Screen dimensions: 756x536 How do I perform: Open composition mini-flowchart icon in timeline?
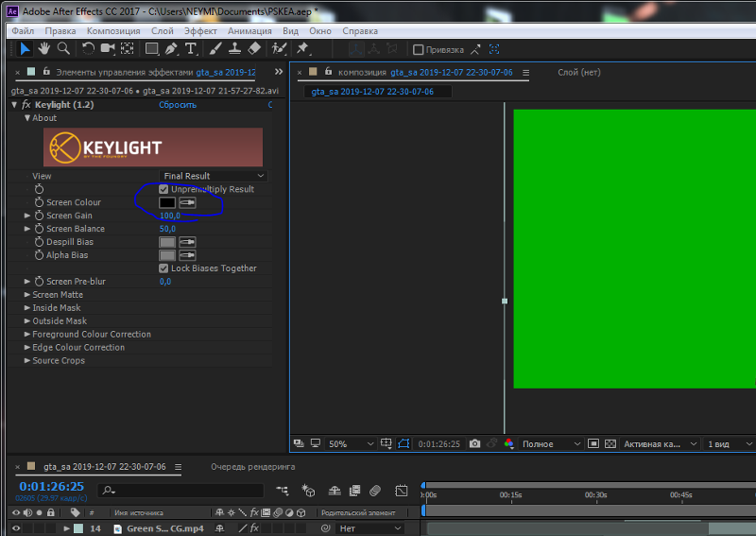point(283,491)
